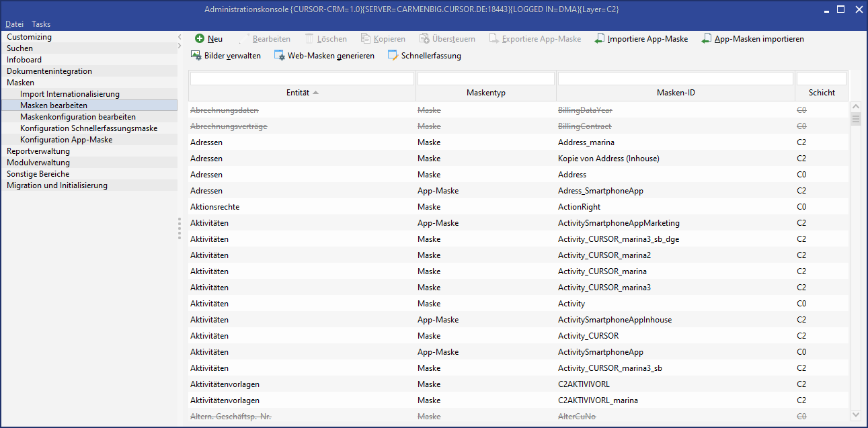868x428 pixels.
Task: Expand the Customizing section in sidebar
Action: pyautogui.click(x=29, y=37)
